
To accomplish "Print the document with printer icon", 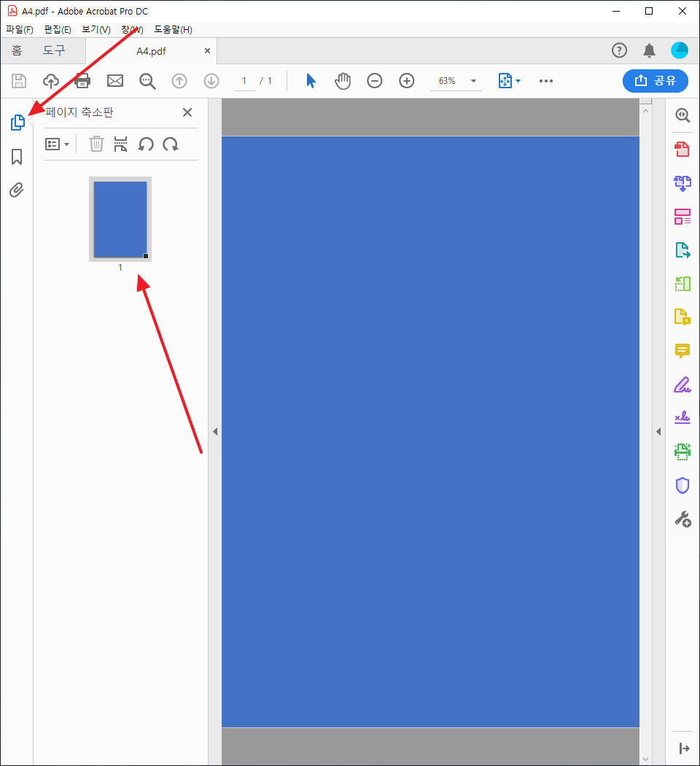I will (x=82, y=80).
